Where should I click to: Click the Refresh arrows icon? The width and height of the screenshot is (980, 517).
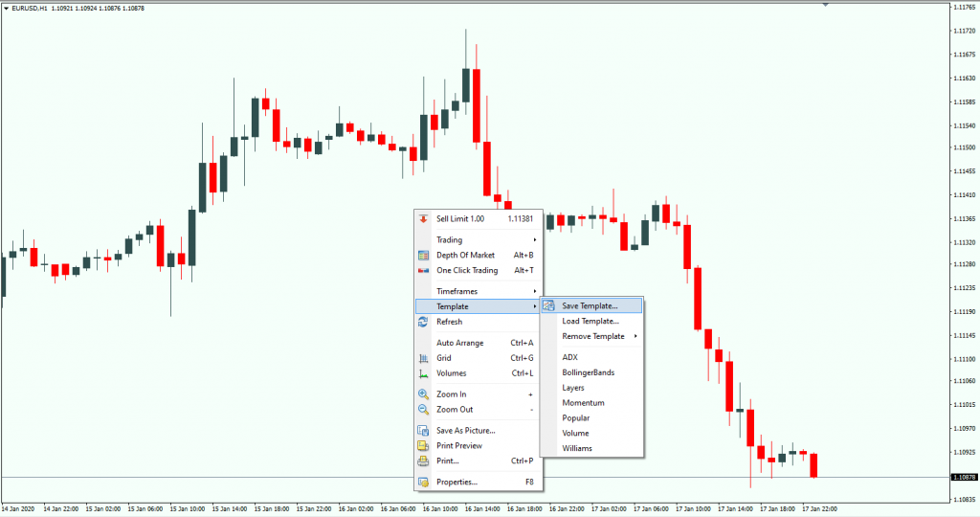pyautogui.click(x=423, y=322)
